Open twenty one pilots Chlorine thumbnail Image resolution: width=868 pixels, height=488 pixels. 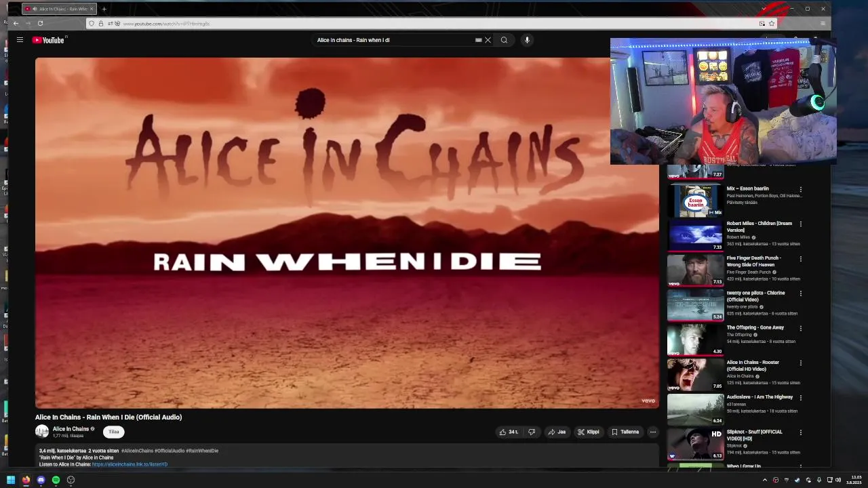tap(695, 304)
